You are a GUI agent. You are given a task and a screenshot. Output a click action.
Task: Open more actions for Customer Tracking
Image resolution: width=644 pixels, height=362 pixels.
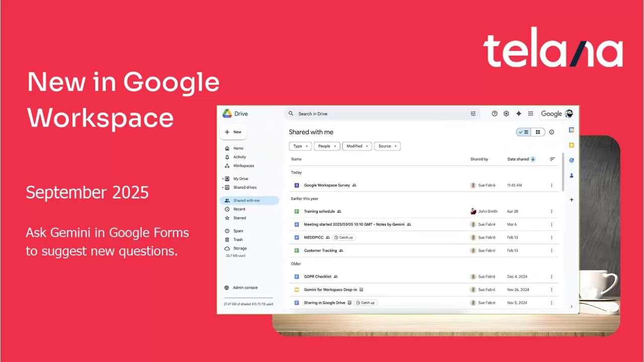(551, 250)
